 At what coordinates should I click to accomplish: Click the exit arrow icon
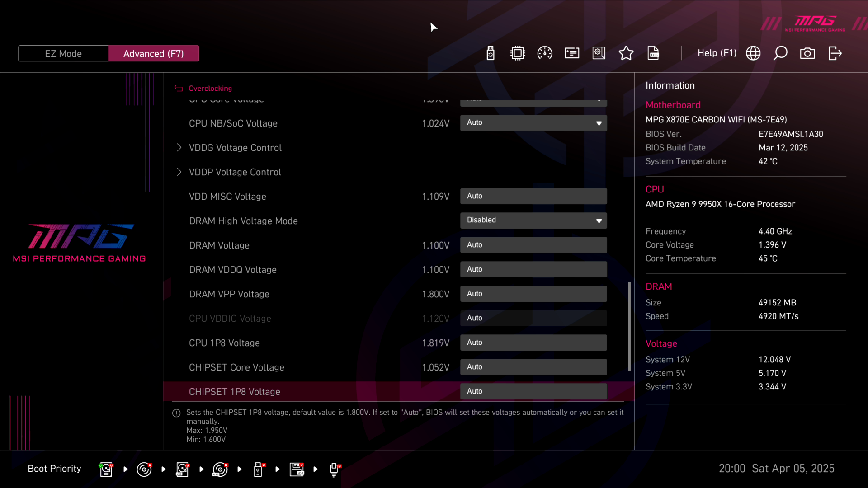pyautogui.click(x=835, y=53)
